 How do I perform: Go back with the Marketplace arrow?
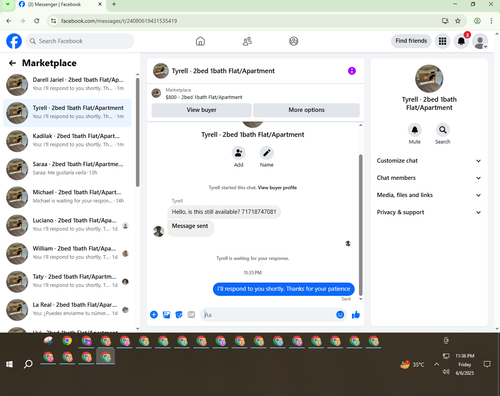(12, 63)
